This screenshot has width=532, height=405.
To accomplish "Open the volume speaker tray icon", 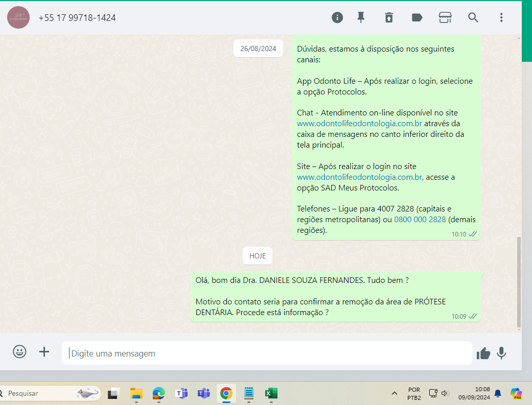I will tap(445, 393).
